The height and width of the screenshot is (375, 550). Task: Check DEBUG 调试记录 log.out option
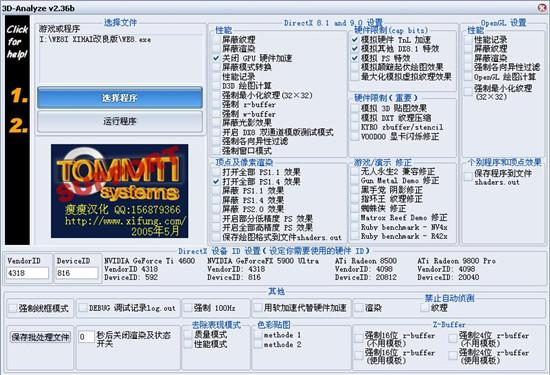pyautogui.click(x=83, y=308)
